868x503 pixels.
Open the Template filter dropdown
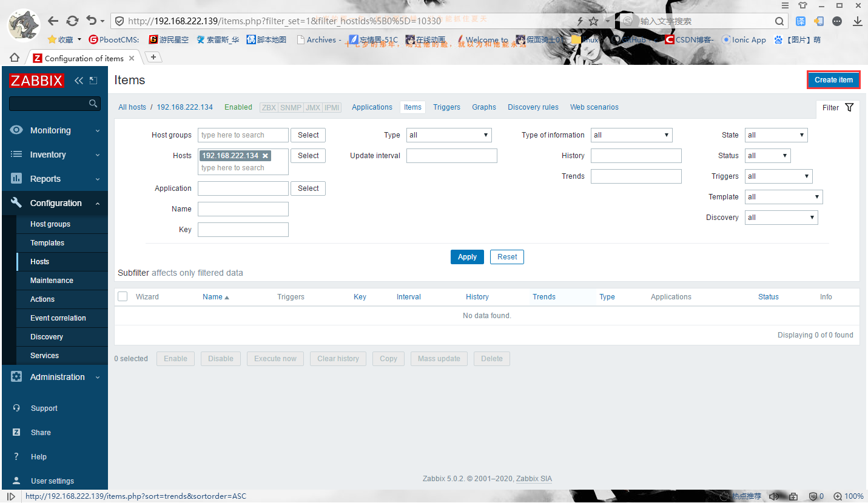click(784, 197)
